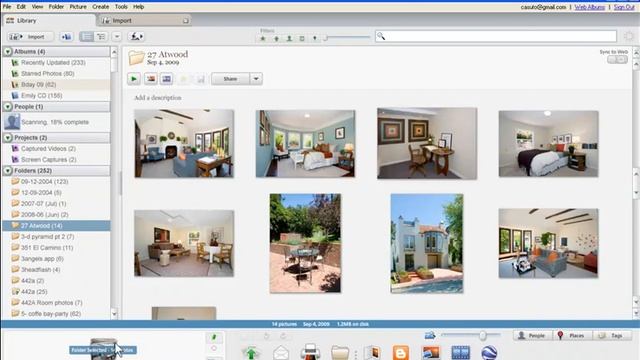Image resolution: width=640 pixels, height=360 pixels.
Task: Open the folder view options dropdown
Action: click(117, 37)
